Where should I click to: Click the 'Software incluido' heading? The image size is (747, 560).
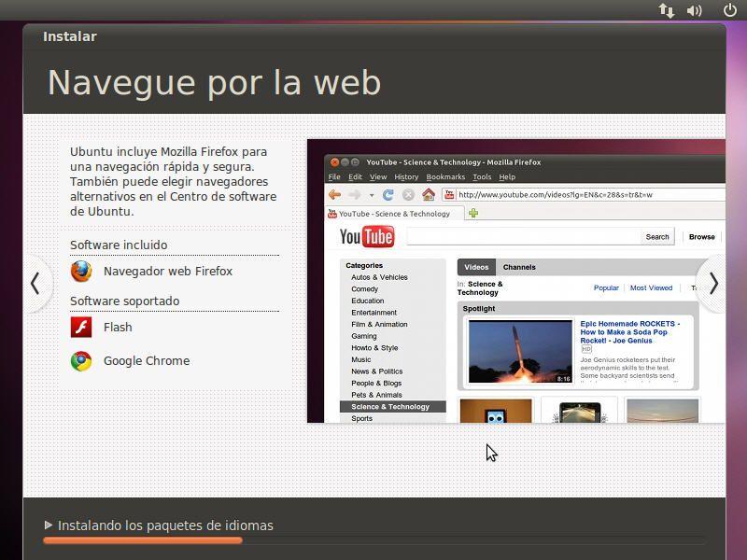(119, 245)
